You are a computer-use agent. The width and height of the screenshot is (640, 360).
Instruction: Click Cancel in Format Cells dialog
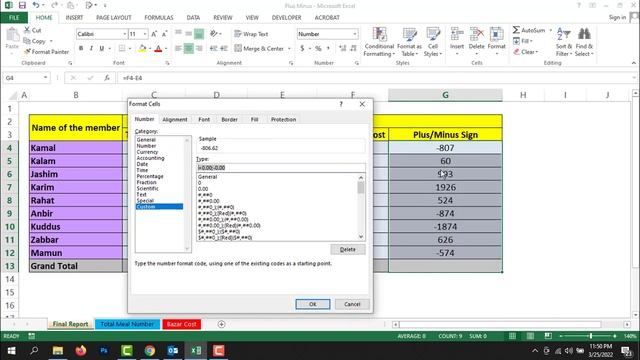352,304
